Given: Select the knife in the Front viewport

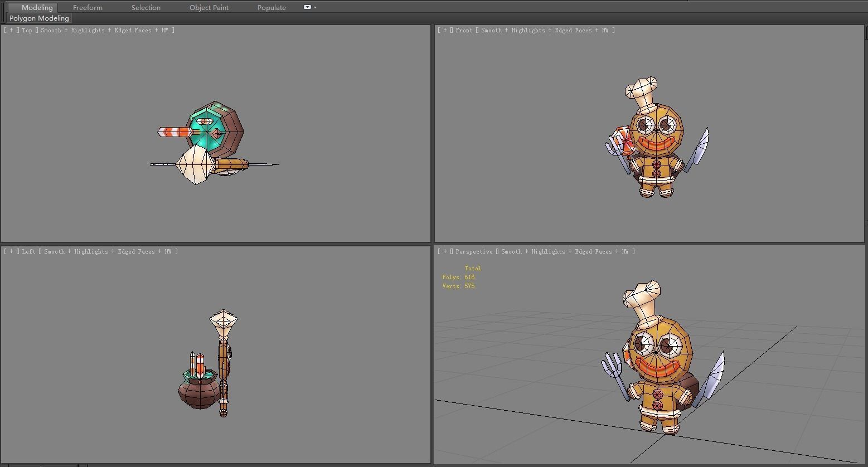Looking at the screenshot, I should (x=698, y=149).
